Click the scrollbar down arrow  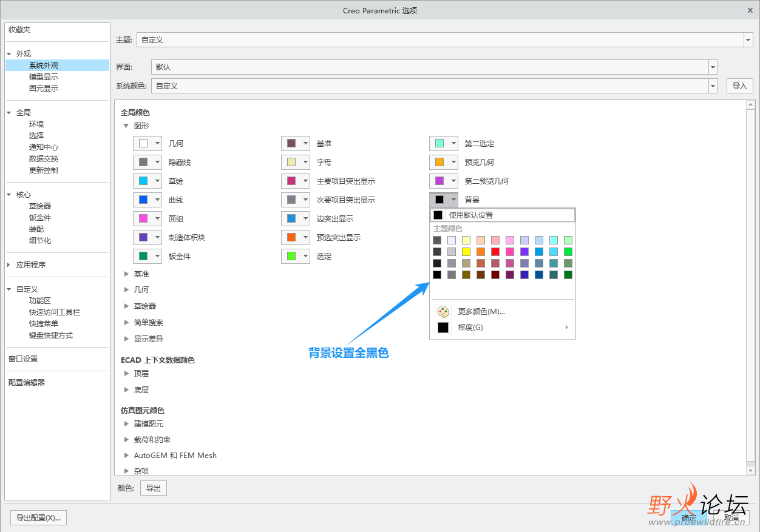pyautogui.click(x=751, y=471)
